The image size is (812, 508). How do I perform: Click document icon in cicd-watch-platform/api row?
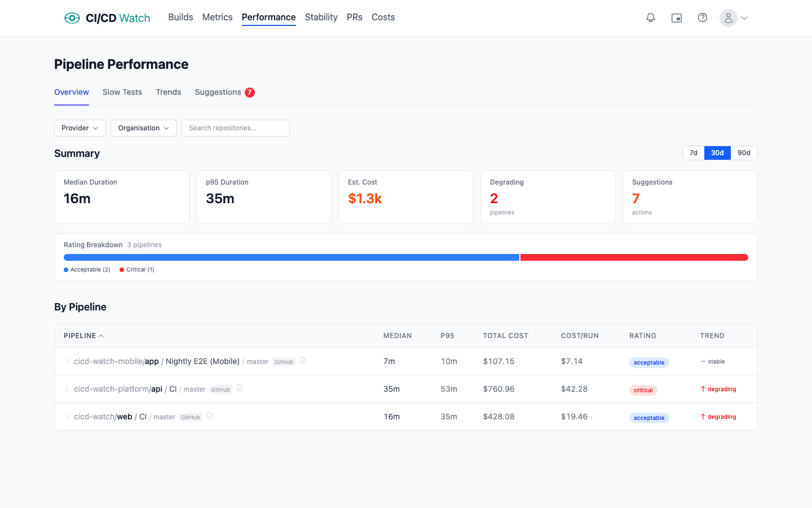pos(240,388)
